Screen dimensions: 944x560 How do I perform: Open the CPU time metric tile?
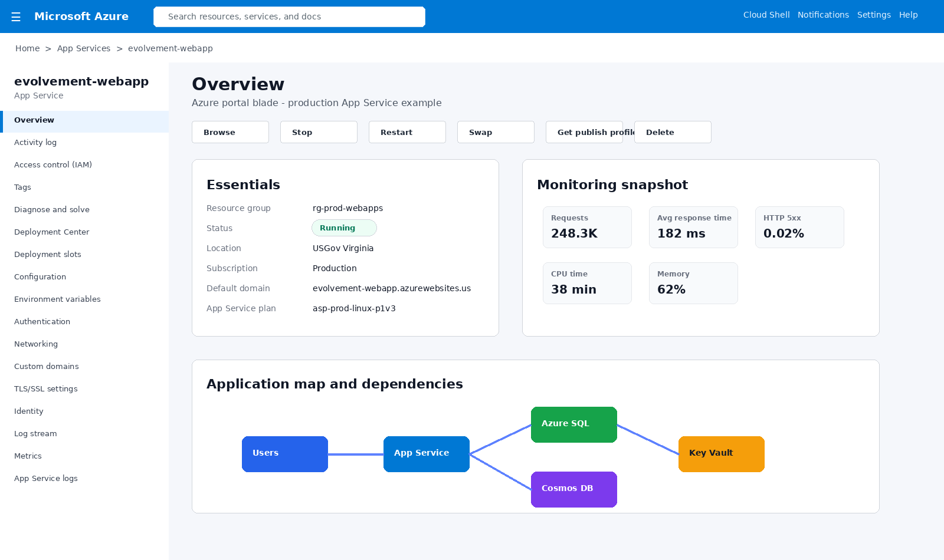tap(587, 283)
